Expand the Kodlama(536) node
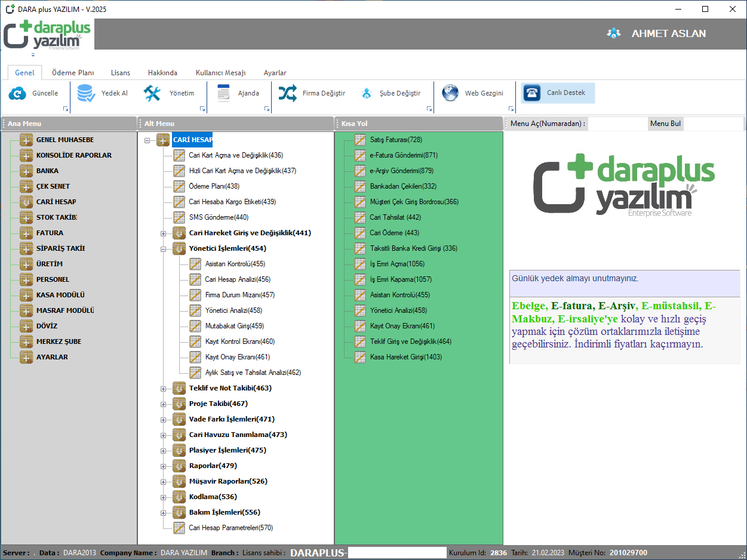 coord(164,497)
